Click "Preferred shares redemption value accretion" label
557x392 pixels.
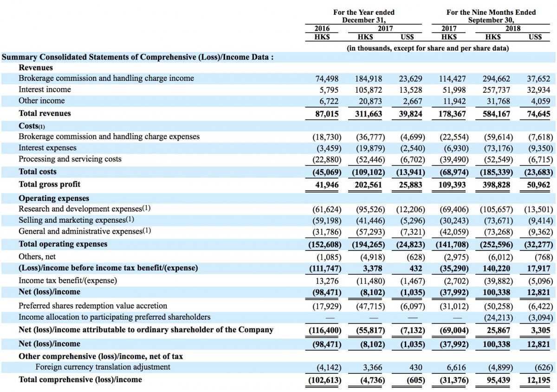click(93, 306)
